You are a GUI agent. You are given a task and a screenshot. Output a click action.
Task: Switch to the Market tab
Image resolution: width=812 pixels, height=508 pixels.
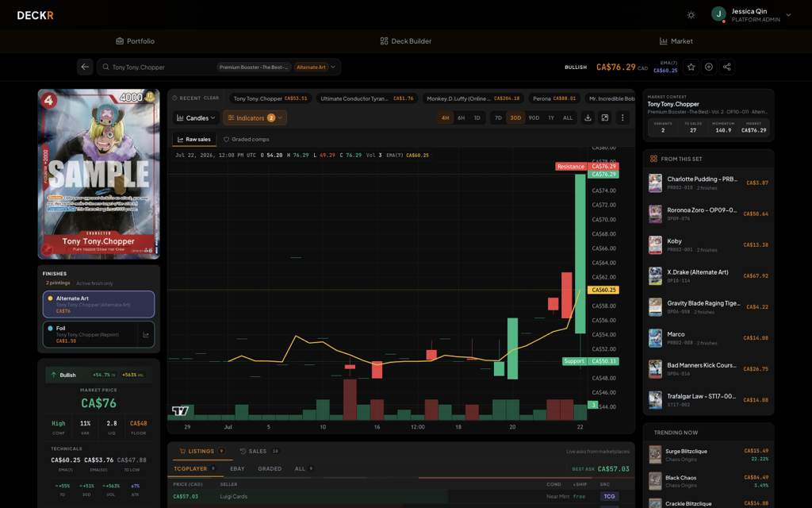pyautogui.click(x=676, y=41)
